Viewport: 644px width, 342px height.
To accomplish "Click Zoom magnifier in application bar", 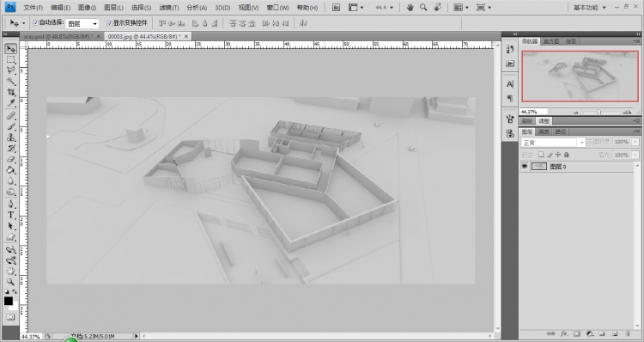I will [423, 8].
